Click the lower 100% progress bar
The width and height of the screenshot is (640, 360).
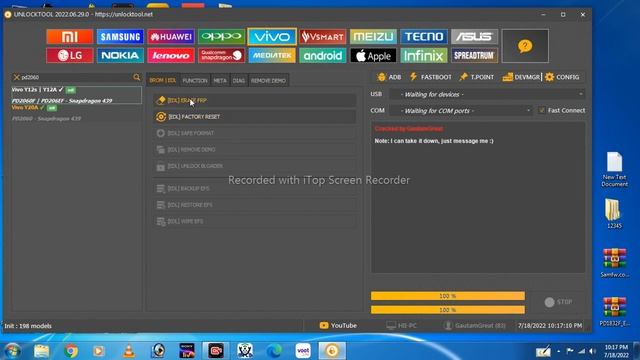(x=448, y=310)
